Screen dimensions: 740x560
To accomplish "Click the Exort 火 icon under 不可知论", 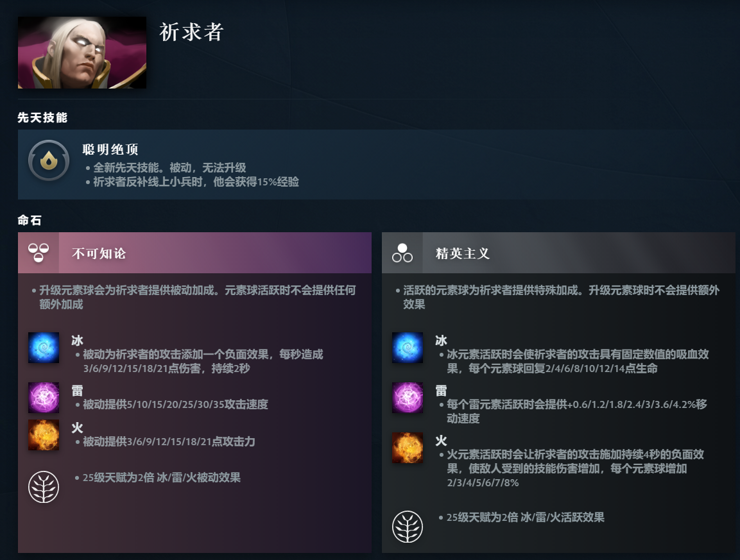I will click(x=44, y=435).
